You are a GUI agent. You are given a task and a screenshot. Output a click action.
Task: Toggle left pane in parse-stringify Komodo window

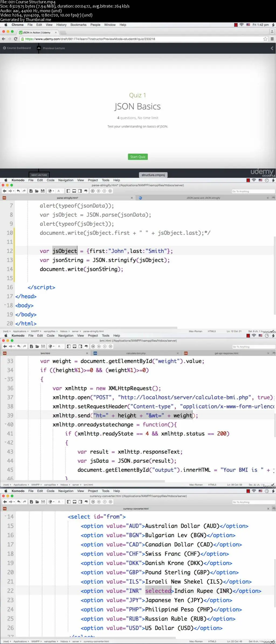point(68,191)
